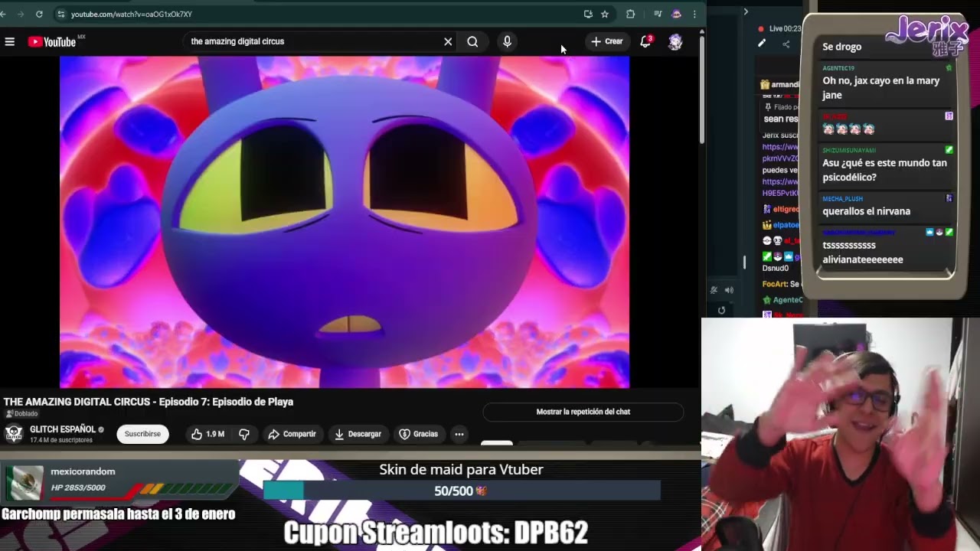
Task: Open GLITCH ESPAÑOL channel avatar
Action: [x=14, y=434]
